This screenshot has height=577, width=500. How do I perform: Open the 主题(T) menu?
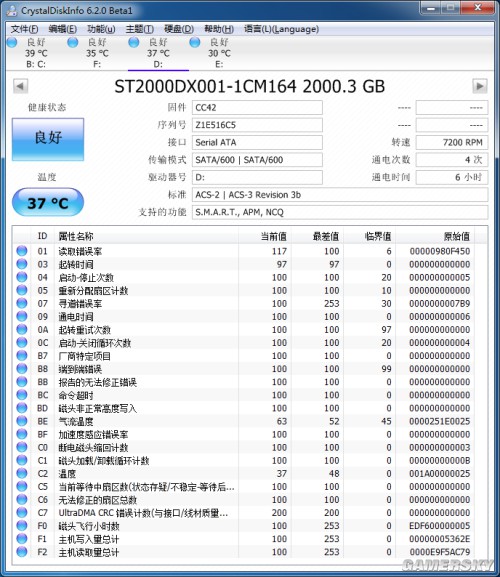pos(139,29)
